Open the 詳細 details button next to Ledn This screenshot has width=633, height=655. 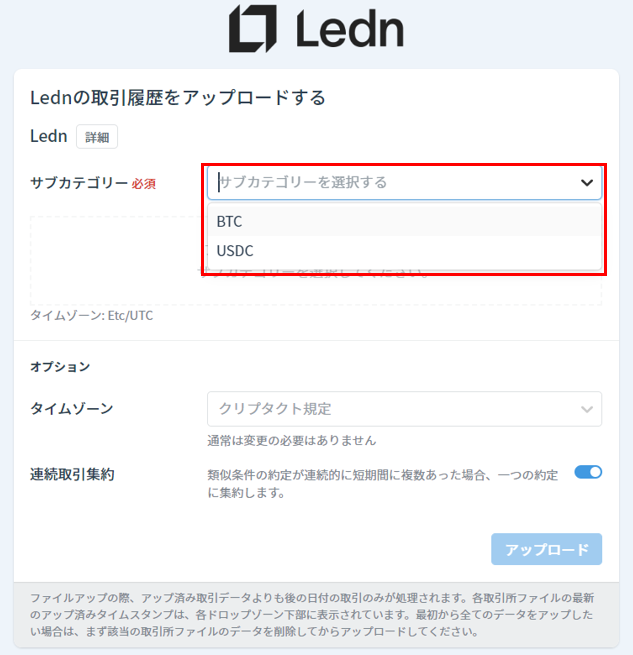coord(97,137)
